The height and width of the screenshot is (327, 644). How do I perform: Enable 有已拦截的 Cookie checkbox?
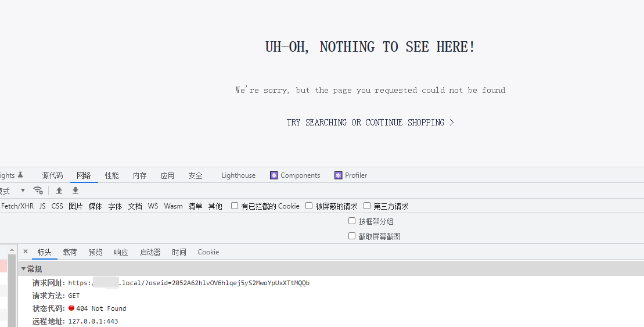235,206
